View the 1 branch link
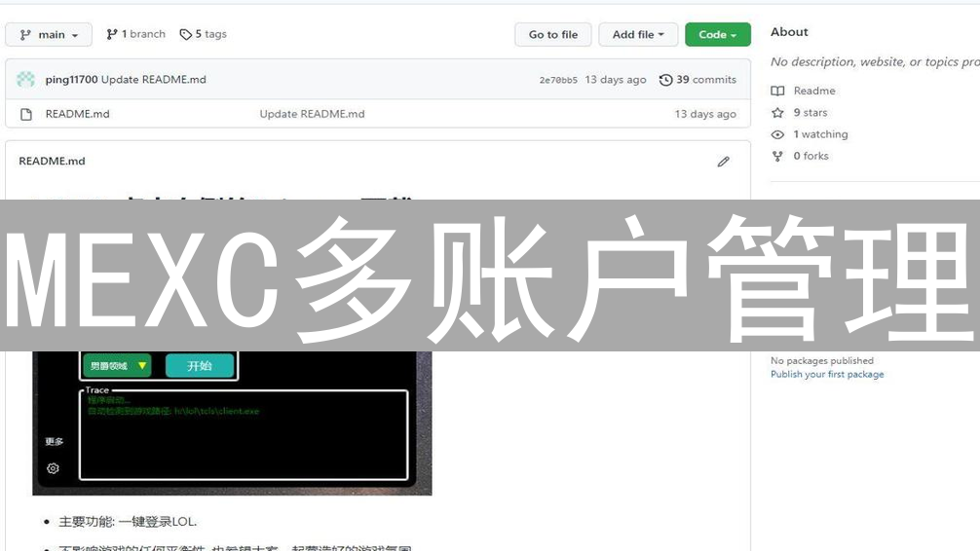980x551 pixels. 136,34
